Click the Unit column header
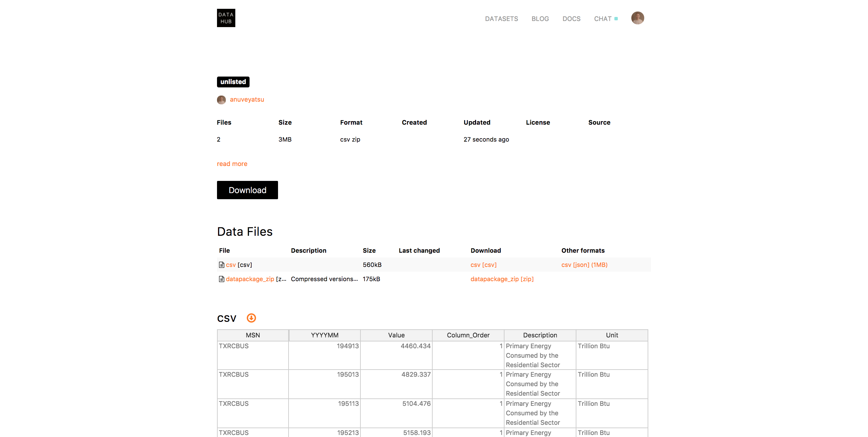This screenshot has width=868, height=437. coord(612,335)
